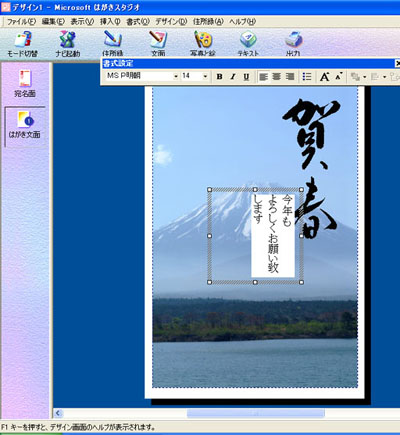400x435 pixels.
Task: Open the デザイン menu
Action: coord(171,22)
